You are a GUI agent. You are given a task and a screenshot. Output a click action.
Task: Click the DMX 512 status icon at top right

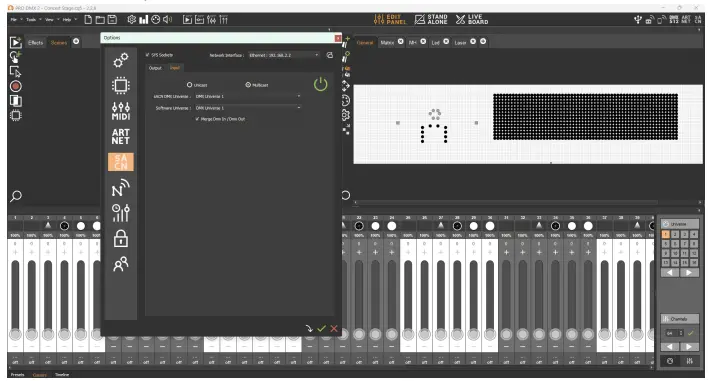coord(674,19)
